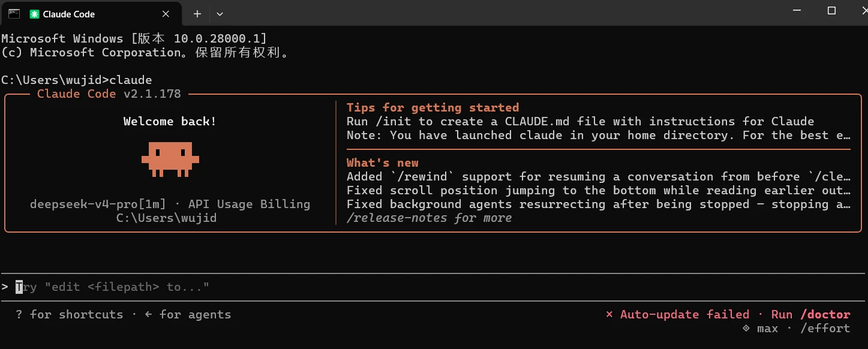The image size is (868, 349).
Task: Click the diamond max effort icon
Action: click(x=746, y=329)
